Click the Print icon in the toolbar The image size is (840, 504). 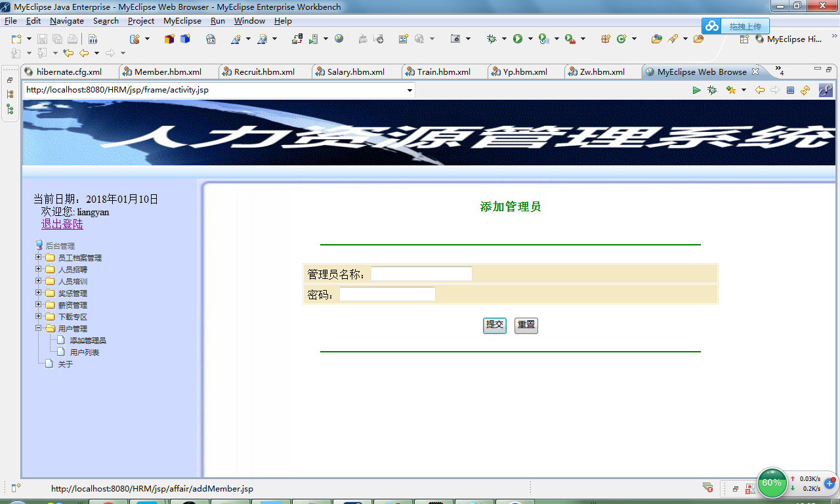(x=72, y=39)
